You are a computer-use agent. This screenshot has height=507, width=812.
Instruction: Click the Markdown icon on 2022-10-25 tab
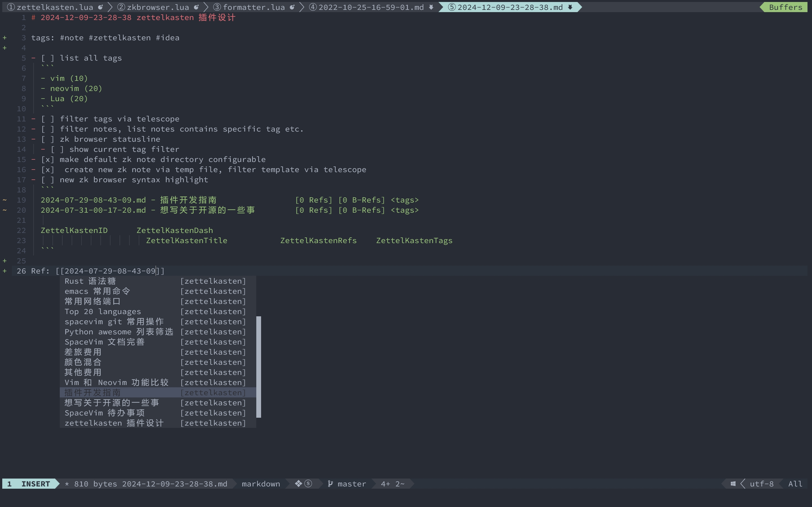(431, 7)
